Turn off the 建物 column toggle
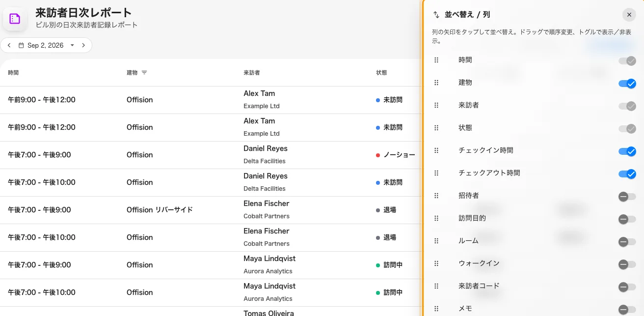Screen dimensions: 644x316 [x=627, y=84]
